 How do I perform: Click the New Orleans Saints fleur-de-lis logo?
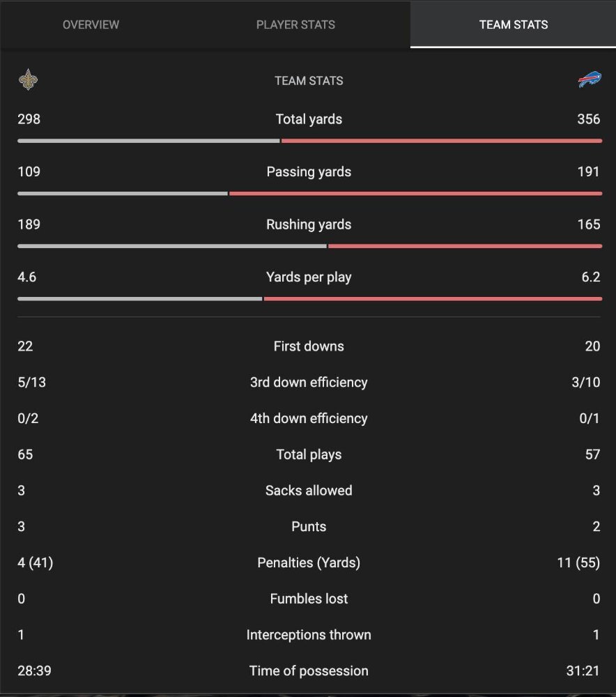[x=29, y=80]
